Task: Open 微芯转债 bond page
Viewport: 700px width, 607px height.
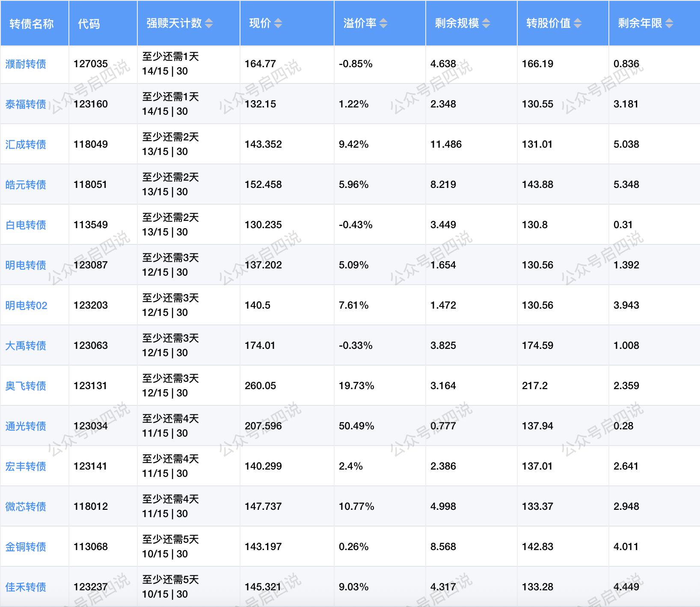Action: click(x=26, y=507)
